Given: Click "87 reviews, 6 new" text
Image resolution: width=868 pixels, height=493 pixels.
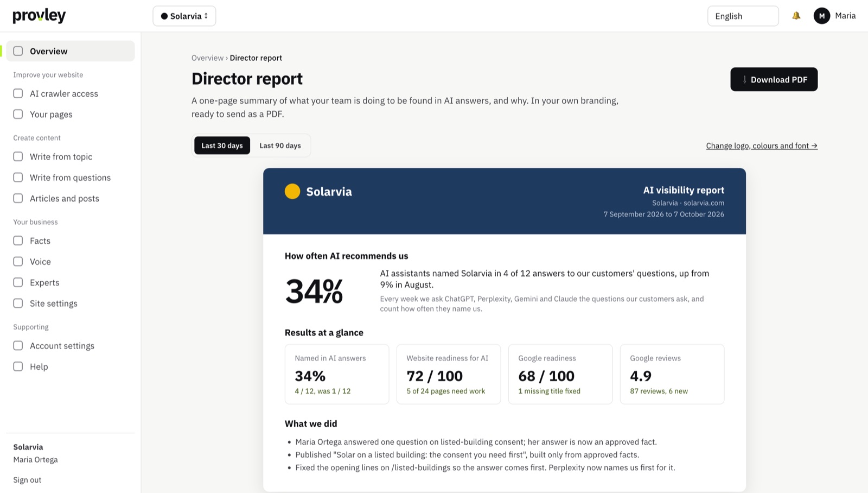Looking at the screenshot, I should click(x=659, y=391).
